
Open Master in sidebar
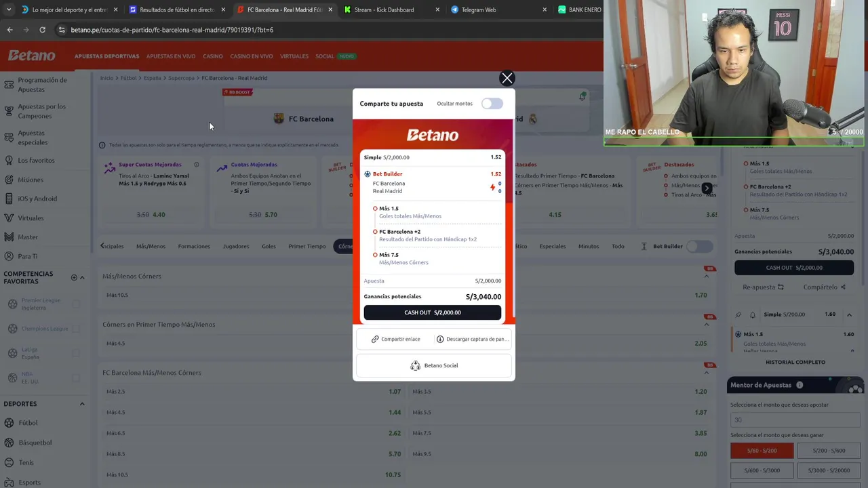[28, 237]
